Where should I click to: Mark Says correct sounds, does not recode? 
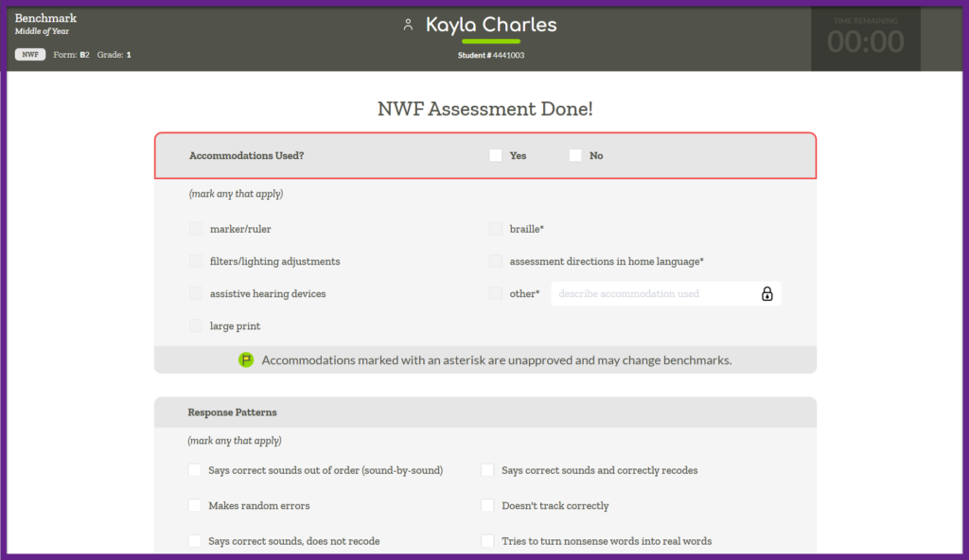pyautogui.click(x=195, y=541)
